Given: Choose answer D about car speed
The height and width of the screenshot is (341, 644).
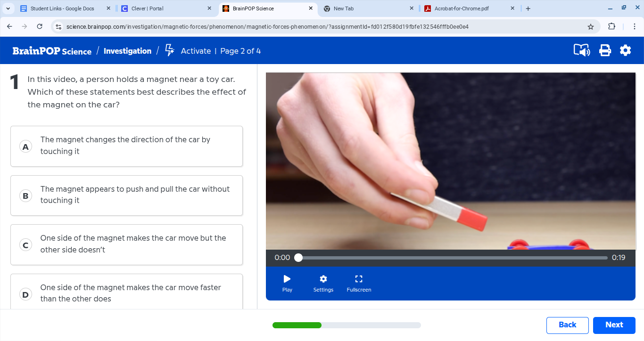Looking at the screenshot, I should (x=126, y=292).
